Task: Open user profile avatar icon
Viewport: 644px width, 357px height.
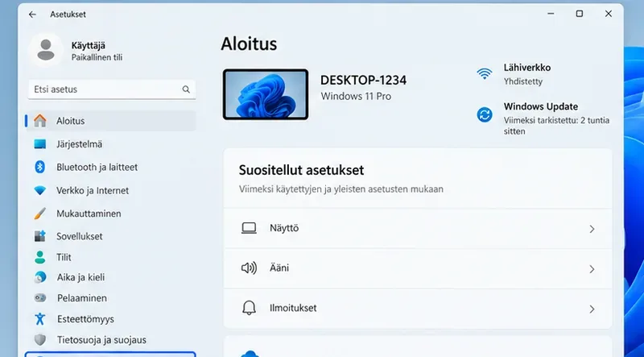Action: tap(46, 50)
